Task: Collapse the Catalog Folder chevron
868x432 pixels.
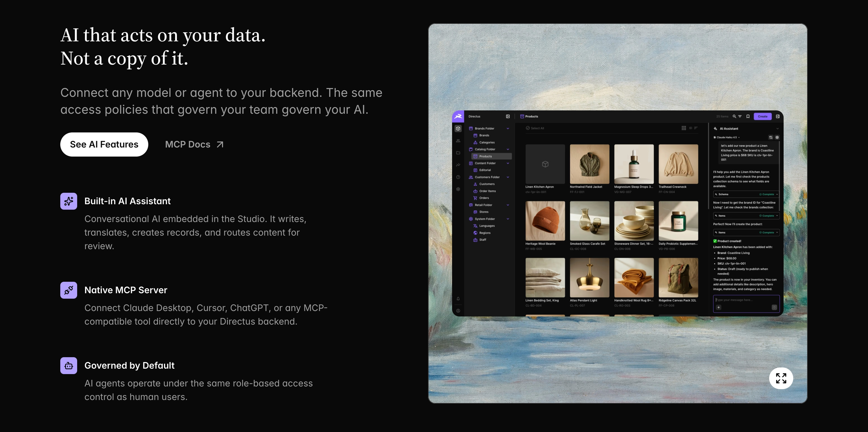Action: (508, 149)
